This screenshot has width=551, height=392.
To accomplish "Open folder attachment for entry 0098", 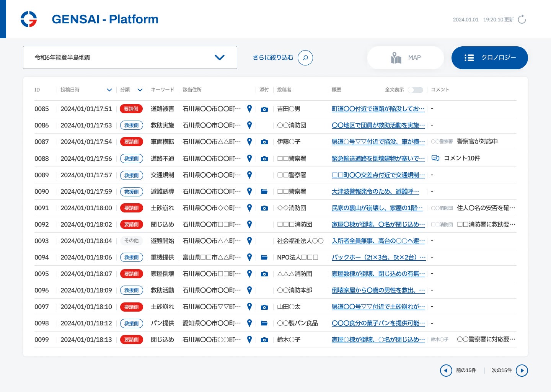I will (x=264, y=323).
